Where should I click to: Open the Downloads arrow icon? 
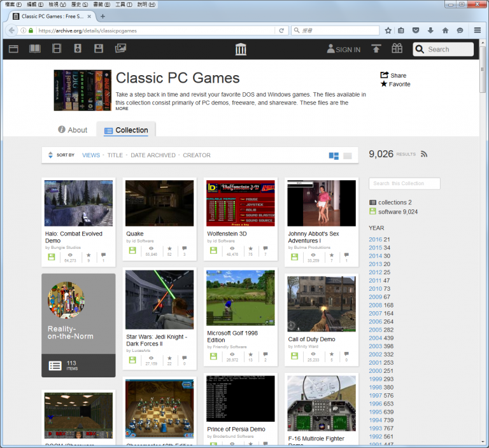point(430,31)
